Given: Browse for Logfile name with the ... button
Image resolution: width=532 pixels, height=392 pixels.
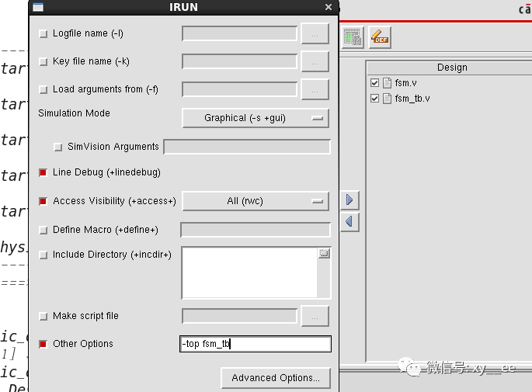Looking at the screenshot, I should coord(315,33).
